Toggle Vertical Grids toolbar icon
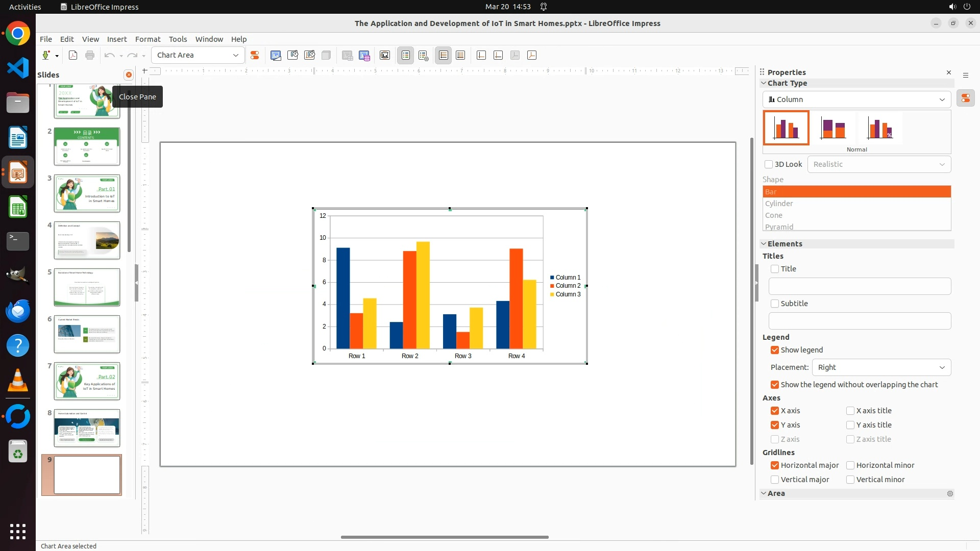The height and width of the screenshot is (551, 980). click(x=460, y=55)
